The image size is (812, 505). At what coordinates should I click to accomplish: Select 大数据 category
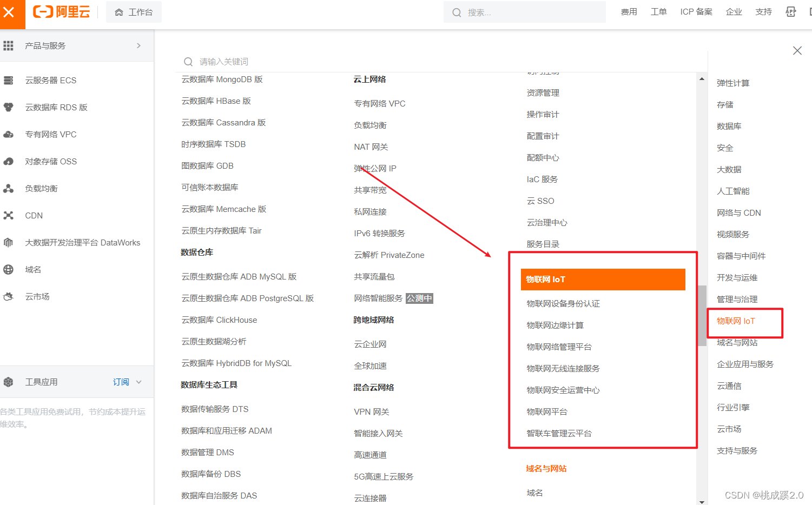click(729, 170)
